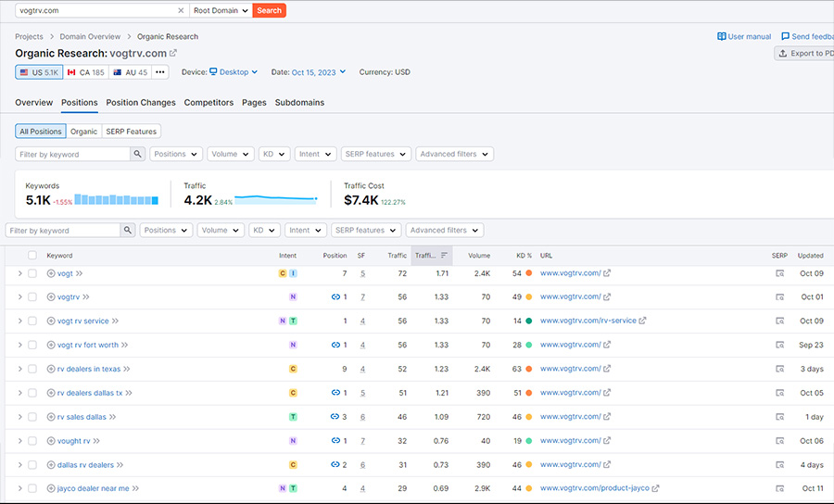Click the Keywords trend bar chart
The image size is (834, 504).
(117, 199)
